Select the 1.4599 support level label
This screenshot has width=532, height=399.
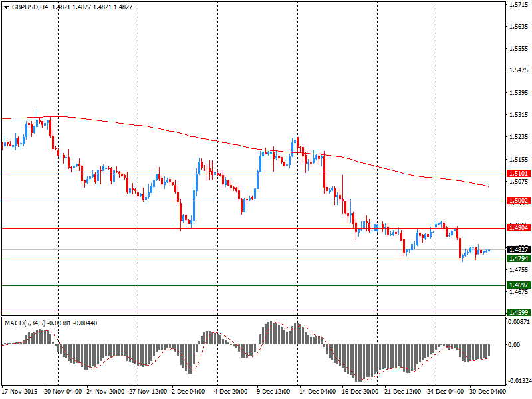[x=518, y=312]
